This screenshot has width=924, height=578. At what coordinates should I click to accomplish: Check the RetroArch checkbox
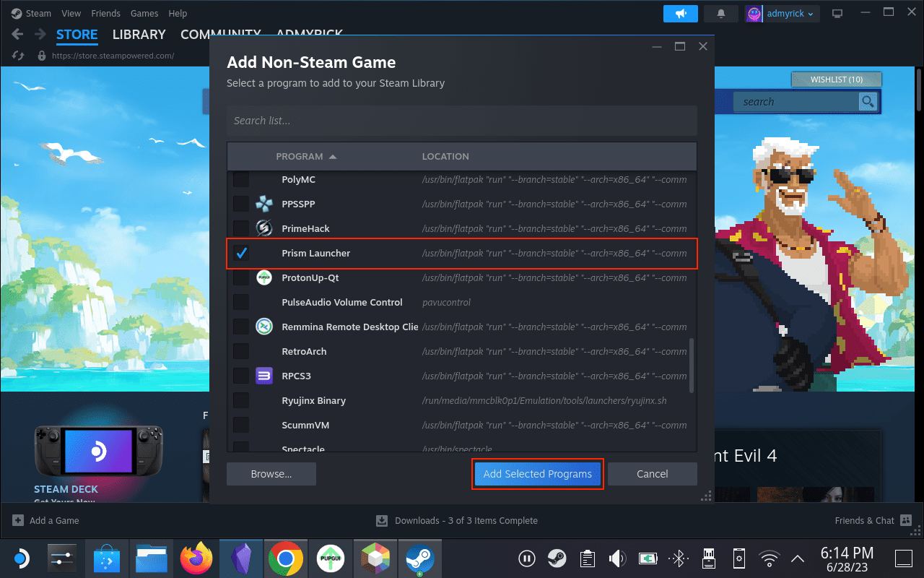[241, 351]
